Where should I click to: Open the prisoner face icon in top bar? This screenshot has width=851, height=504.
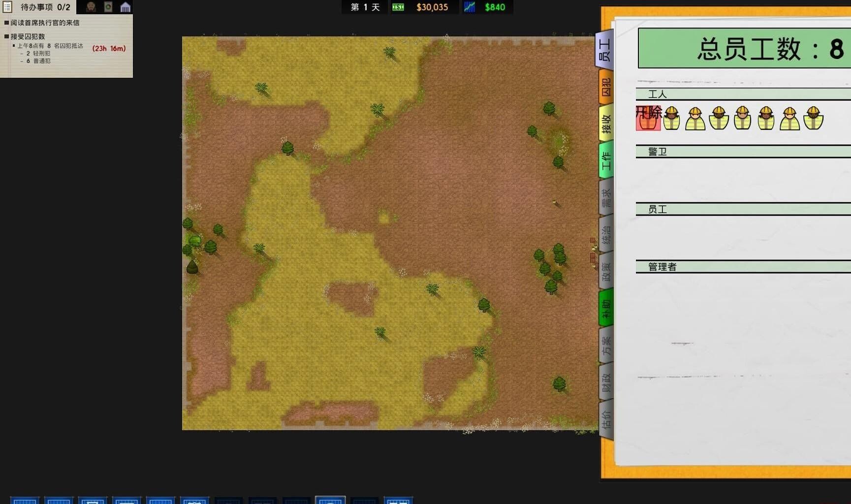pos(91,7)
